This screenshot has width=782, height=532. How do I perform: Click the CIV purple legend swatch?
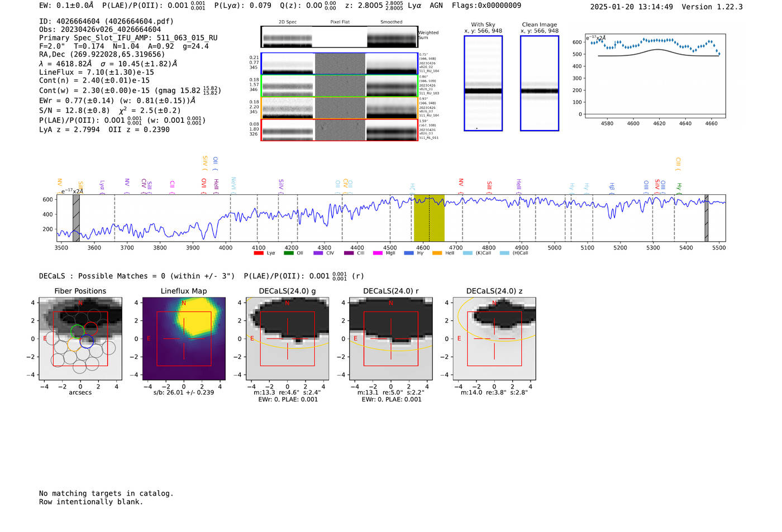click(318, 253)
